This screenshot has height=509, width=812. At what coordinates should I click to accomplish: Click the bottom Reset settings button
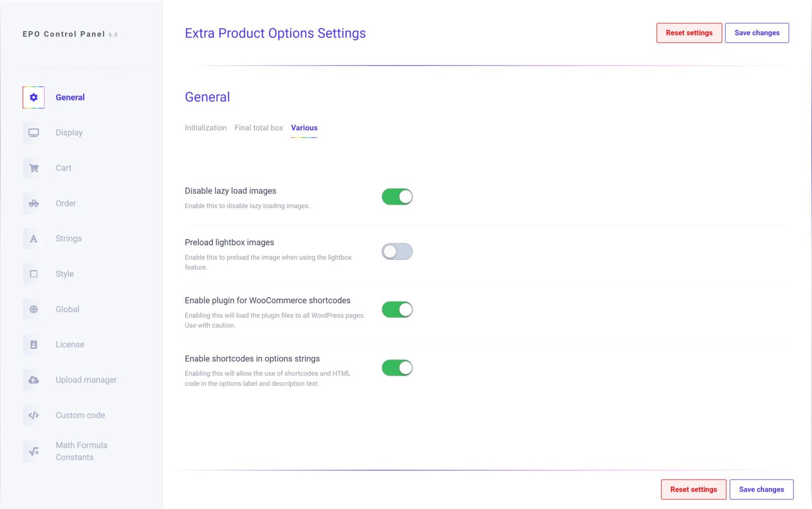(693, 490)
